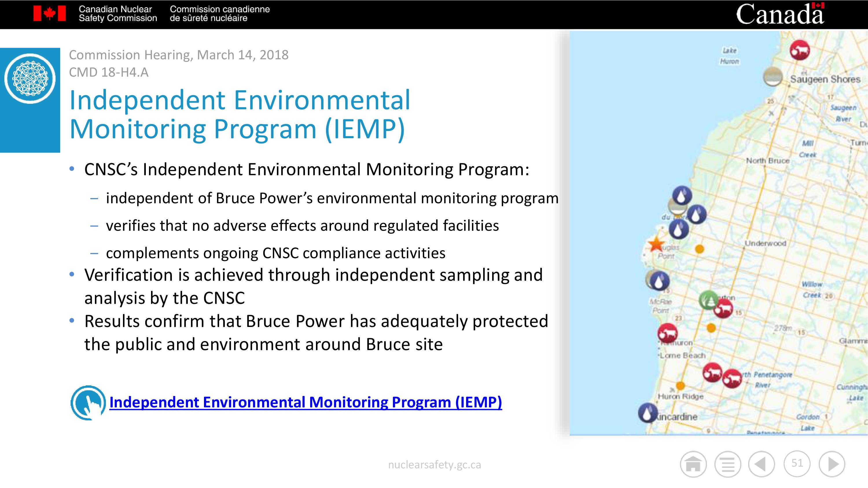The height and width of the screenshot is (488, 868).
Task: Click the hand-pointer icon beside the IEMP link
Action: (88, 403)
